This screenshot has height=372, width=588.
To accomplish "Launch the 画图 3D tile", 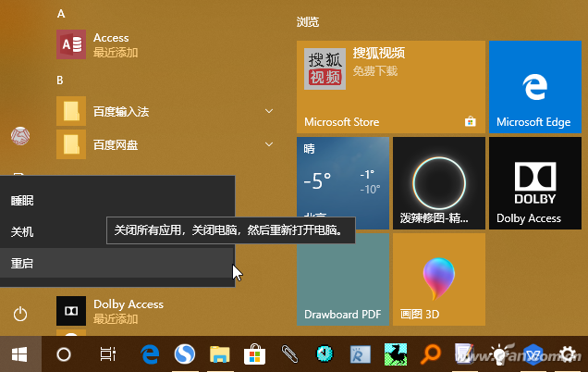I will [439, 279].
